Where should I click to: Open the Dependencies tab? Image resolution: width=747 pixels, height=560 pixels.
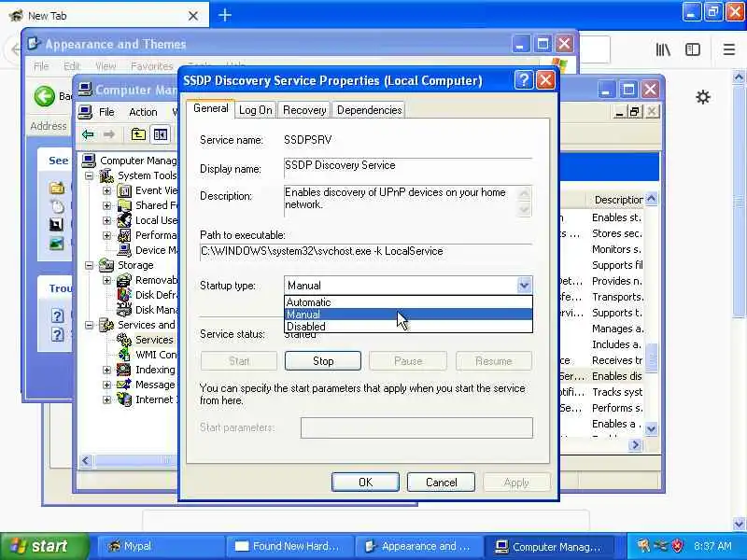[369, 110]
